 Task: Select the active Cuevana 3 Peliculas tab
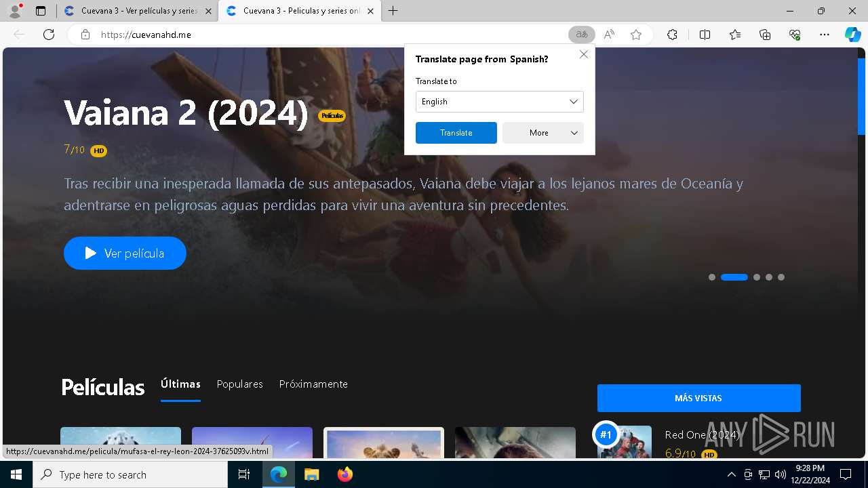(x=300, y=11)
